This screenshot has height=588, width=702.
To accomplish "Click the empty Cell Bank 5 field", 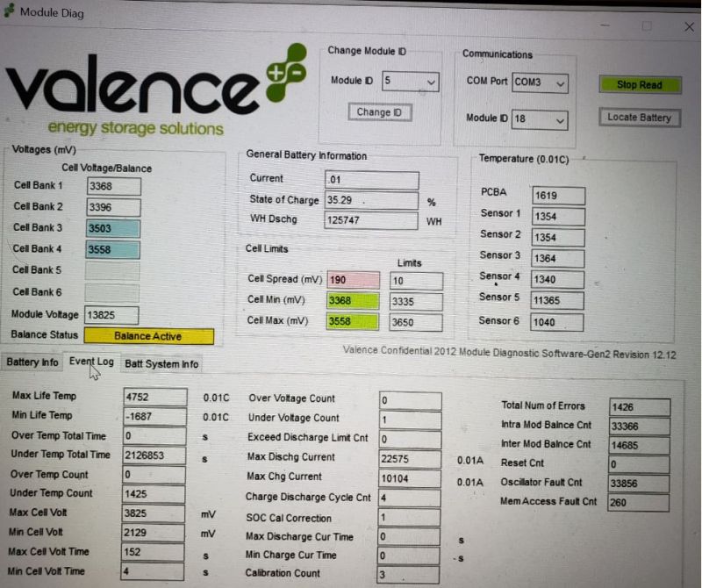I will pyautogui.click(x=112, y=271).
